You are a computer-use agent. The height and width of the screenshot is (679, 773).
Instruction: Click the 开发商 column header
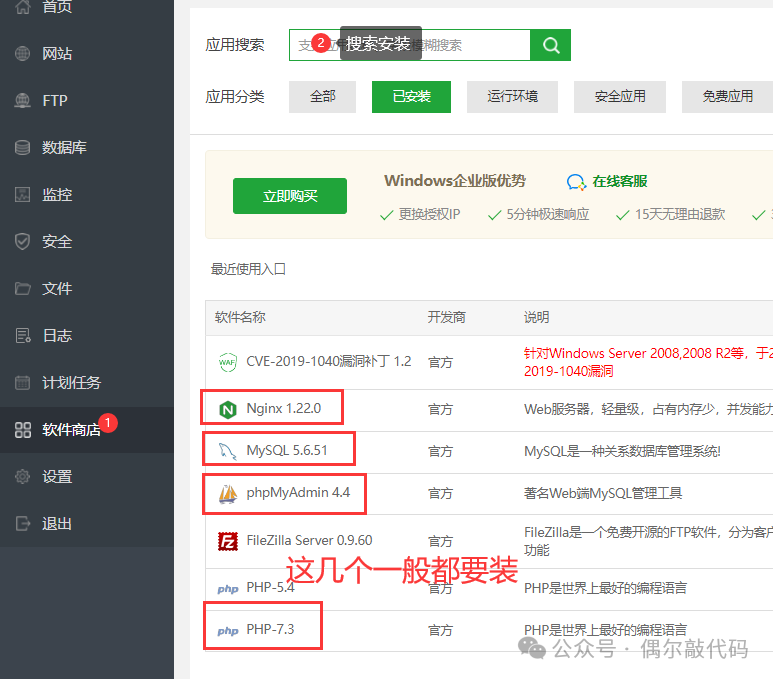[446, 317]
